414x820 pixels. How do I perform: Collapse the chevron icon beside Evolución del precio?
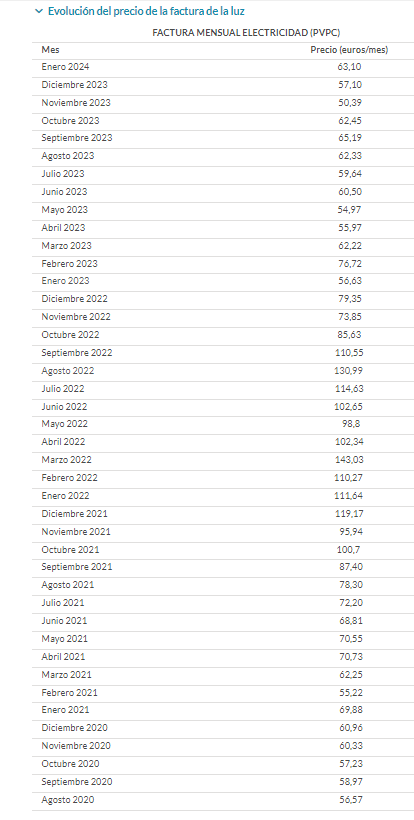(x=38, y=11)
